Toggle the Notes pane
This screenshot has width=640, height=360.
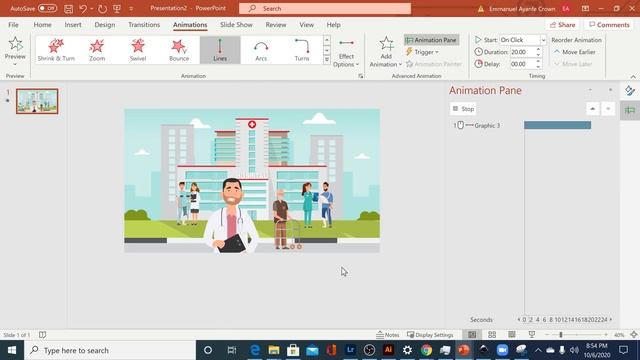(x=387, y=335)
